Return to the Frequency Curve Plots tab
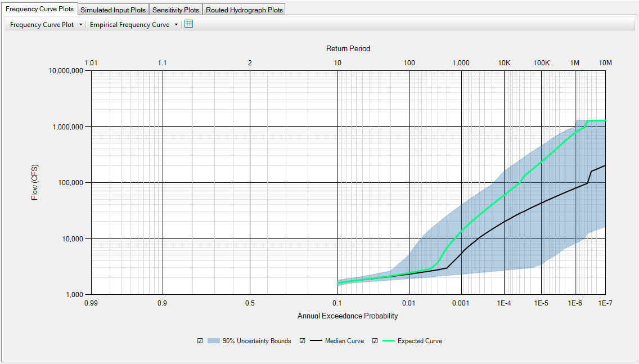Viewport: 639px width, 364px height. tap(39, 9)
